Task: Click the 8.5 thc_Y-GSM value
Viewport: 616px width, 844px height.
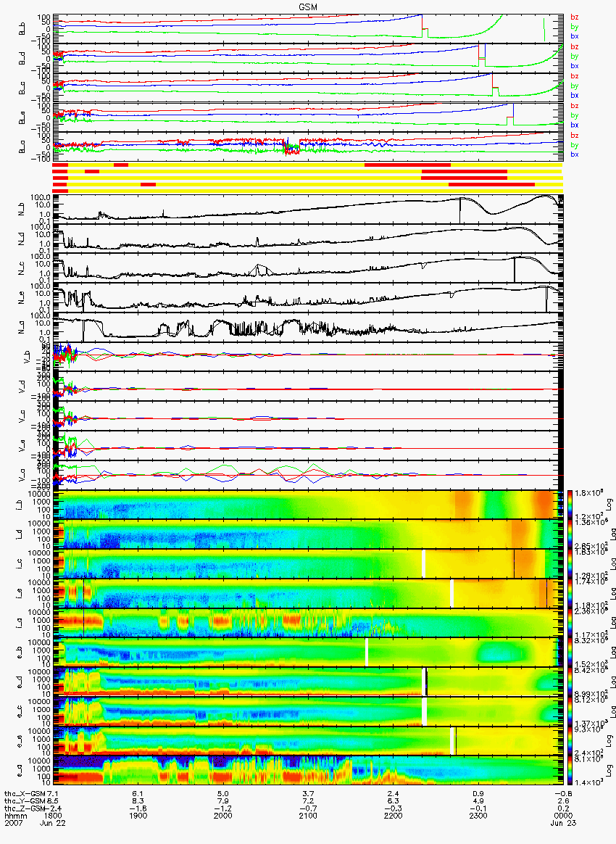Action: click(x=52, y=801)
